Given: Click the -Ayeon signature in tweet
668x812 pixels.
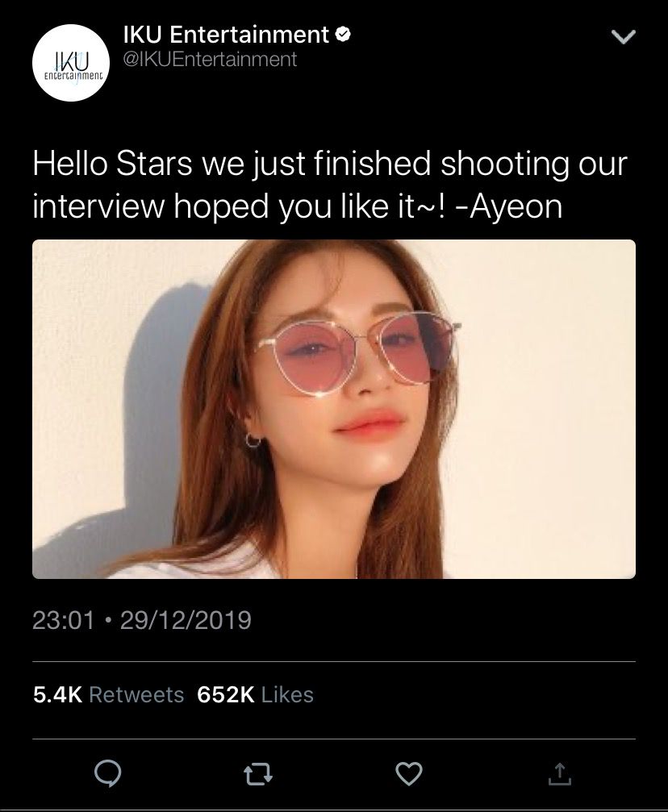Looking at the screenshot, I should [x=508, y=206].
